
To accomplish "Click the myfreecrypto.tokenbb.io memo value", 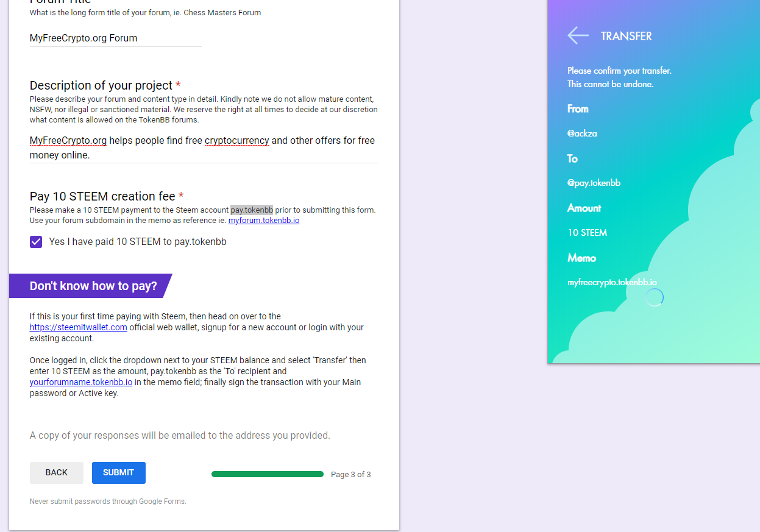I will click(x=612, y=283).
